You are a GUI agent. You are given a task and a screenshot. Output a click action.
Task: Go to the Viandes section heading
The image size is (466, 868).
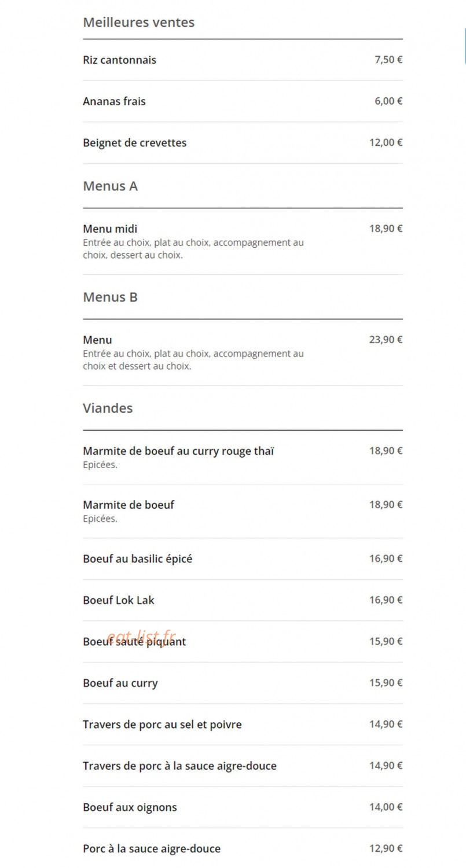(x=108, y=408)
